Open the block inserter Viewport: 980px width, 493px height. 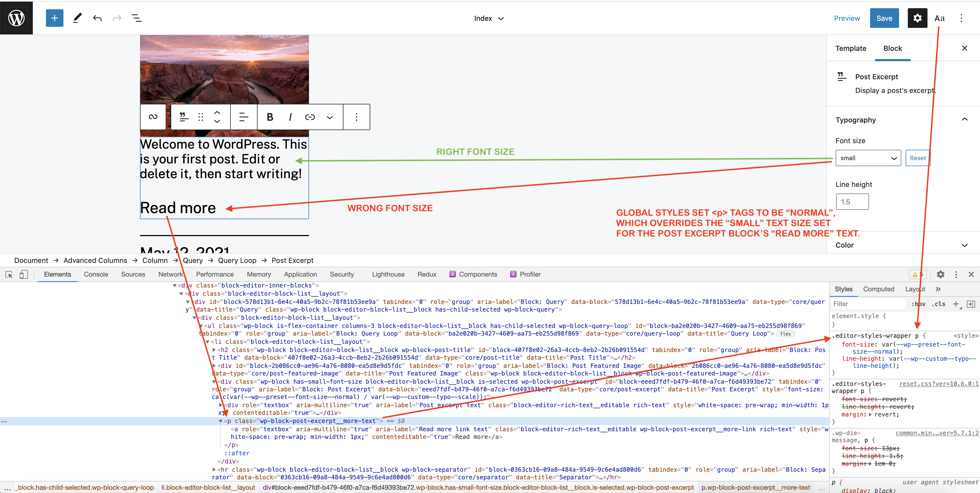click(54, 18)
